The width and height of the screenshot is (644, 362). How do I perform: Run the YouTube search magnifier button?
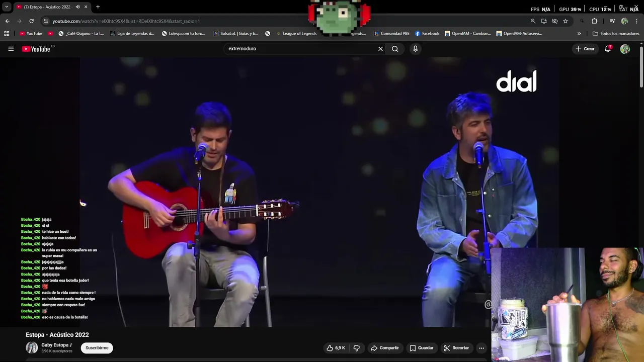(x=395, y=49)
